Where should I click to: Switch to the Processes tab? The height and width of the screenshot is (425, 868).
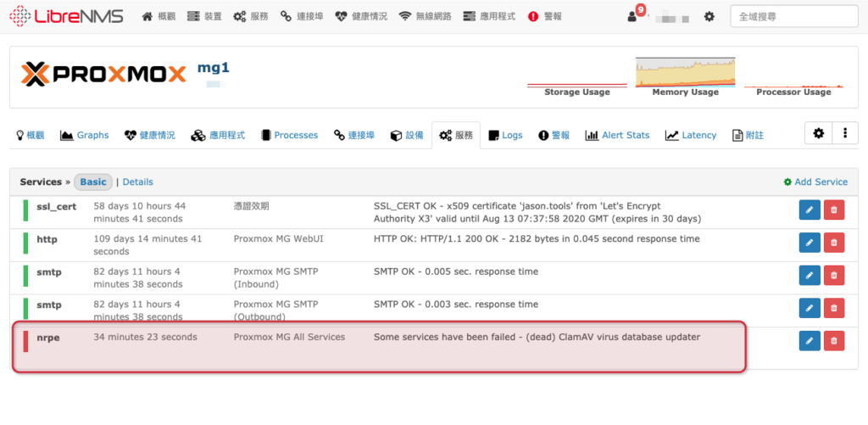tap(290, 135)
